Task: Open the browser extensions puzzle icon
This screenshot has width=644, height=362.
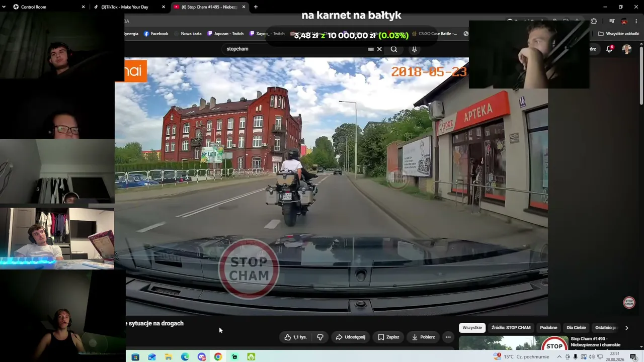Action: tap(594, 21)
